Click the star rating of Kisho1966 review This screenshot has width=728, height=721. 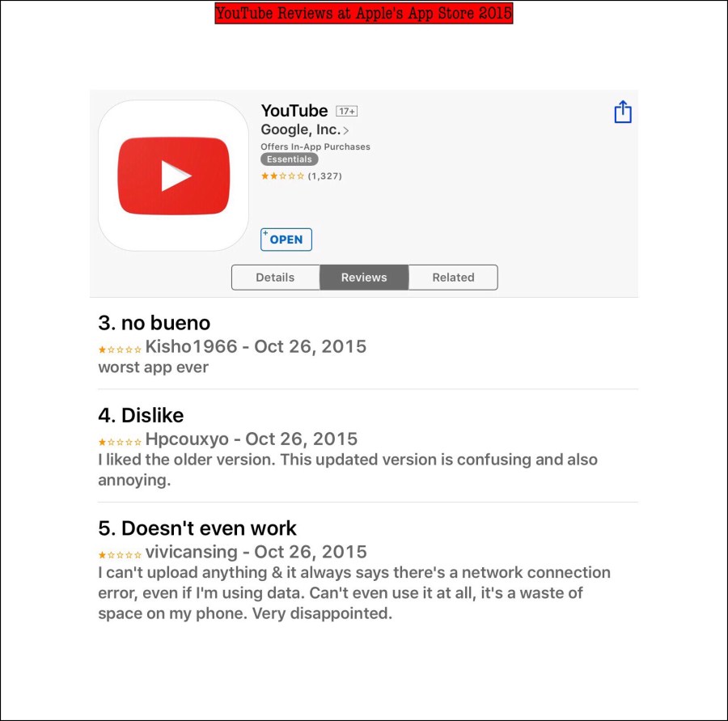120,350
